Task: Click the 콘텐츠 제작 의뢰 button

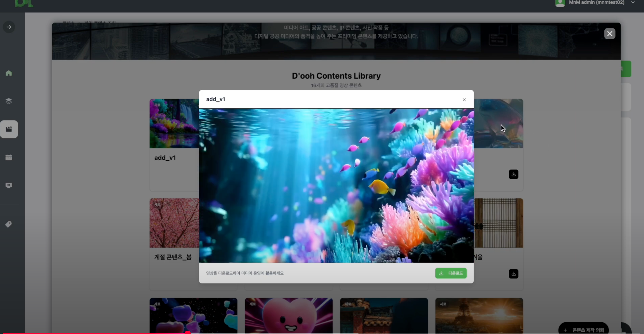Action: pos(583,330)
